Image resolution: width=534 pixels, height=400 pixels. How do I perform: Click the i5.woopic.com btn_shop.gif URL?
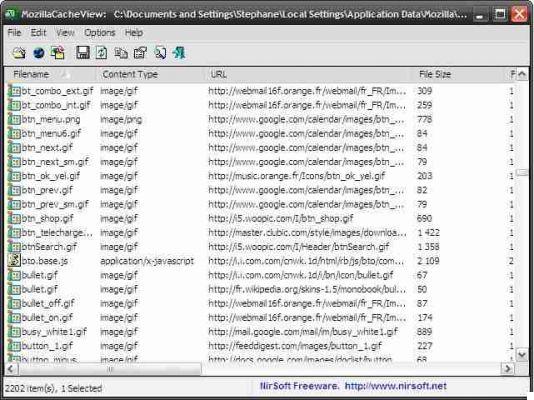pos(281,218)
